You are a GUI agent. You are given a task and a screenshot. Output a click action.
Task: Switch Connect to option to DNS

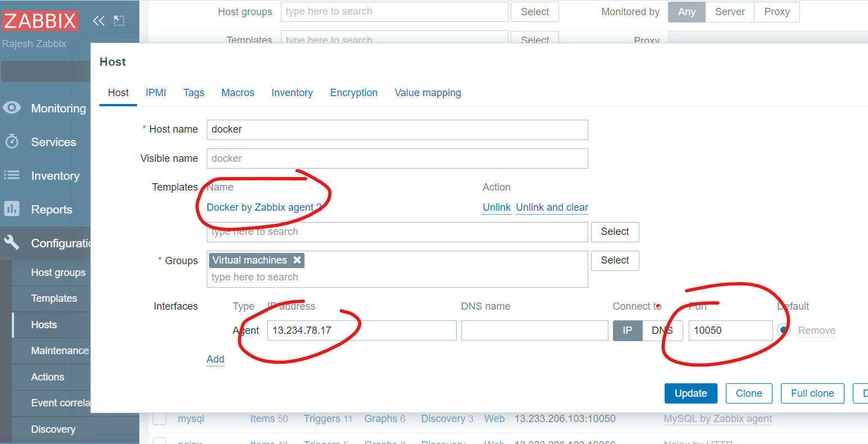[662, 330]
